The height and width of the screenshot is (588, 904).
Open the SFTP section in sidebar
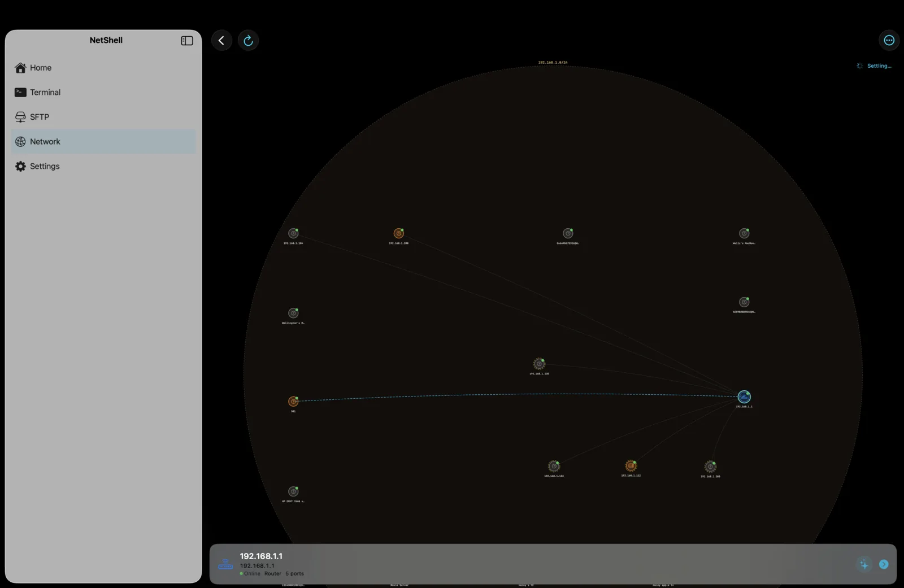(x=103, y=117)
